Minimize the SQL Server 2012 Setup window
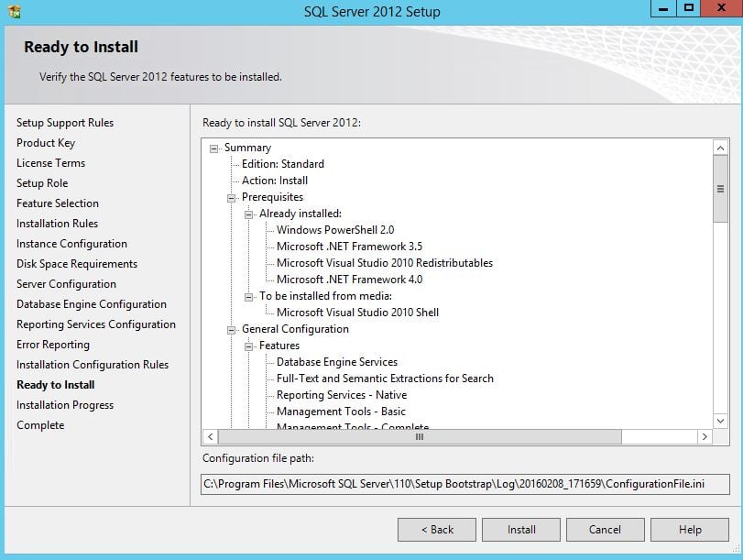 (663, 8)
